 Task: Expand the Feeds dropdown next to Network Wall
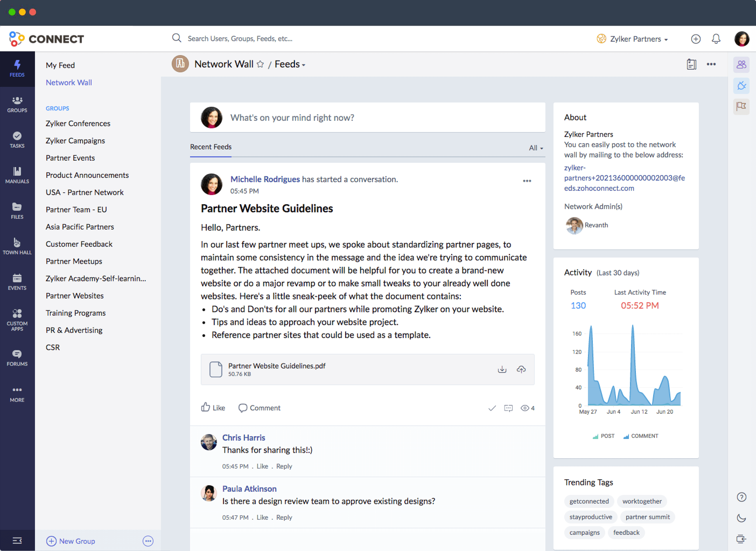tap(290, 64)
